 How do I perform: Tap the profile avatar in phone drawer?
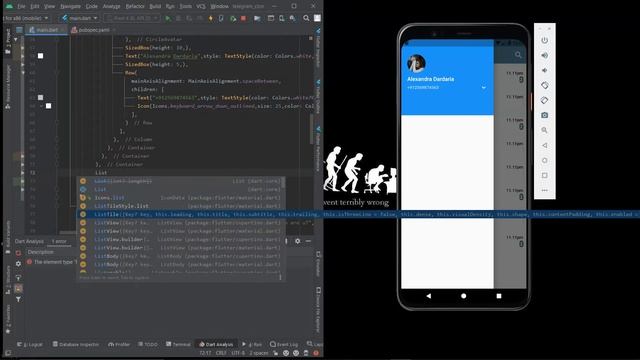coord(416,64)
